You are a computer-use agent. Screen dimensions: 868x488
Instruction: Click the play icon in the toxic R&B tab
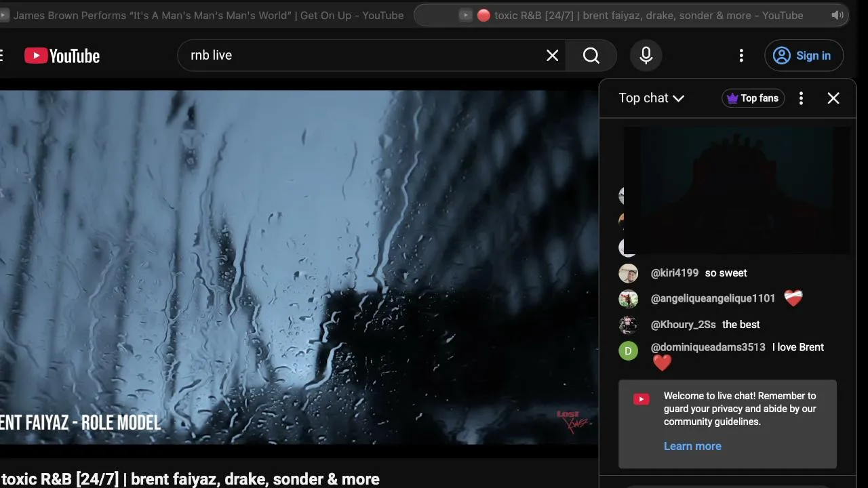(x=465, y=15)
